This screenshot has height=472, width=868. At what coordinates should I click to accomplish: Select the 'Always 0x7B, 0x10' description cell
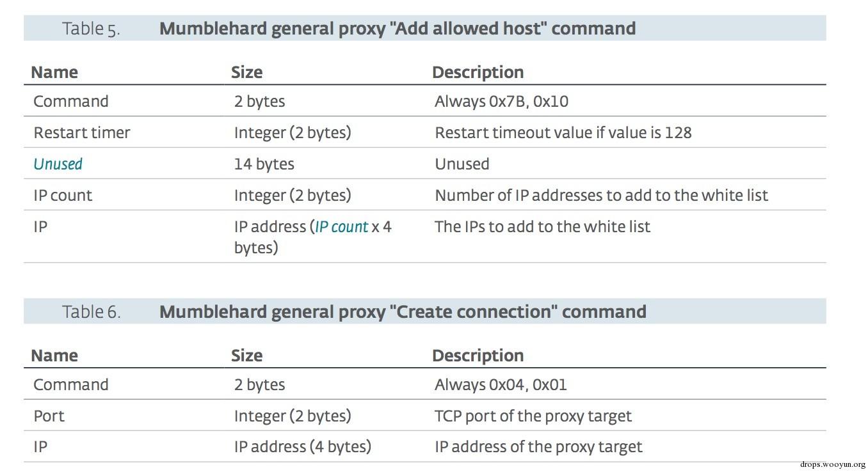pos(502,102)
